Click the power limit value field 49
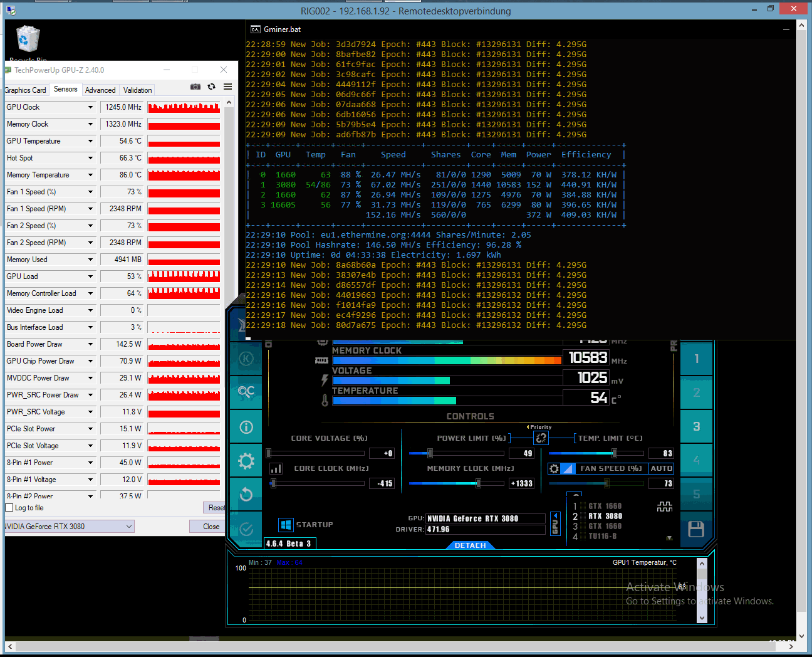The image size is (812, 657). pos(521,453)
